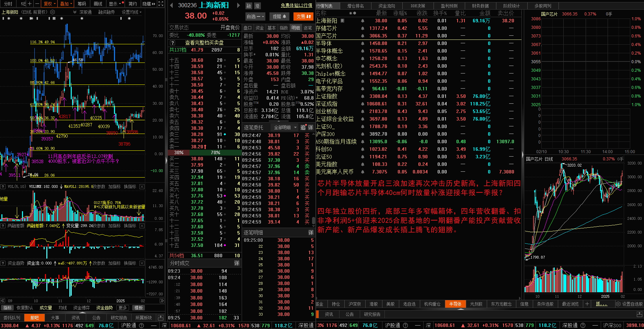This screenshot has width=644, height=329.
Task: Toggle 成交量 indicator at bottom
Action: 46,308
